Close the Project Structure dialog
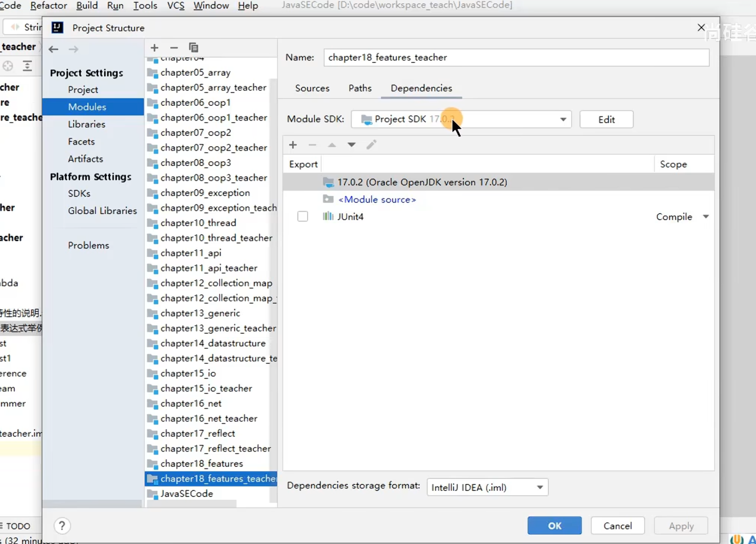This screenshot has width=756, height=544. click(701, 27)
